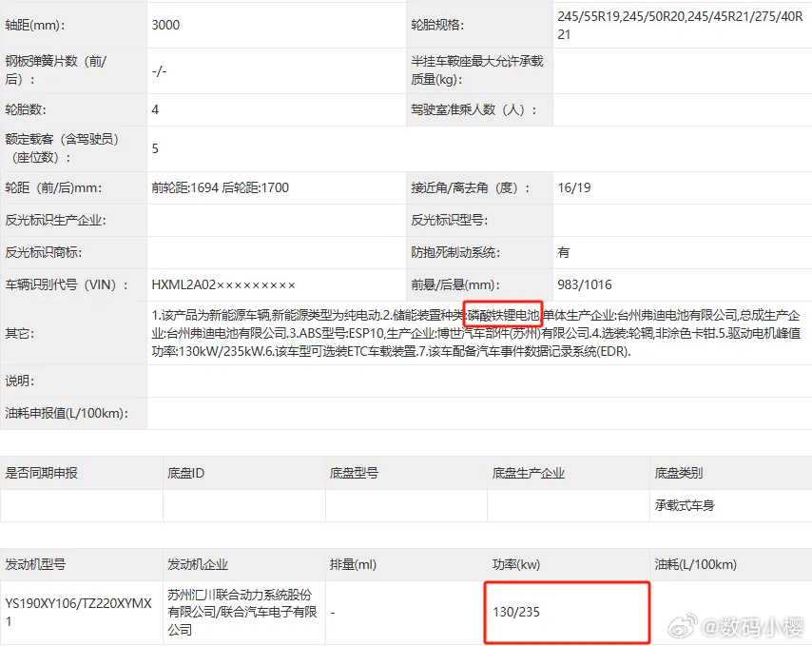Image resolution: width=812 pixels, height=646 pixels.
Task: Select the 其它 row label
Action: (x=20, y=333)
